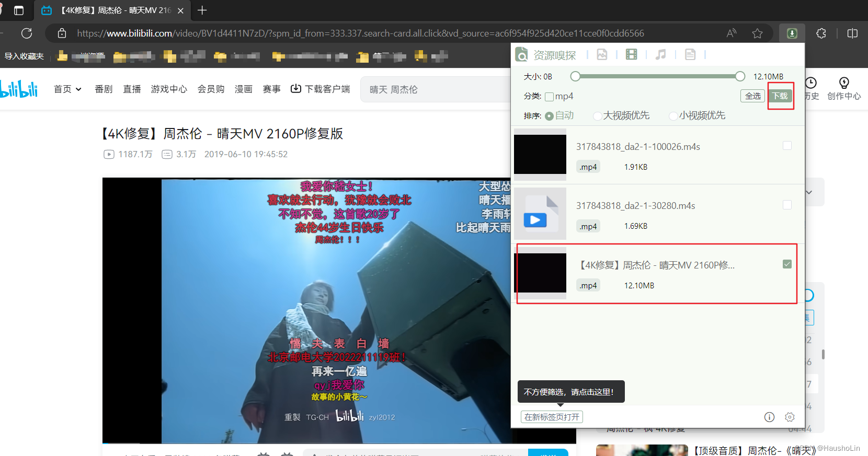
Task: Open the sniffer settings gear
Action: click(790, 417)
